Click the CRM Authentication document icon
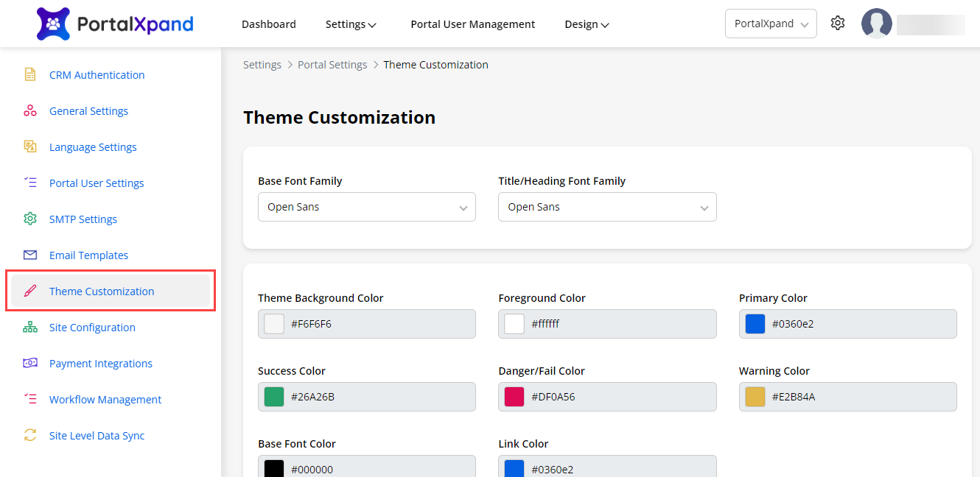980x477 pixels. click(x=30, y=75)
